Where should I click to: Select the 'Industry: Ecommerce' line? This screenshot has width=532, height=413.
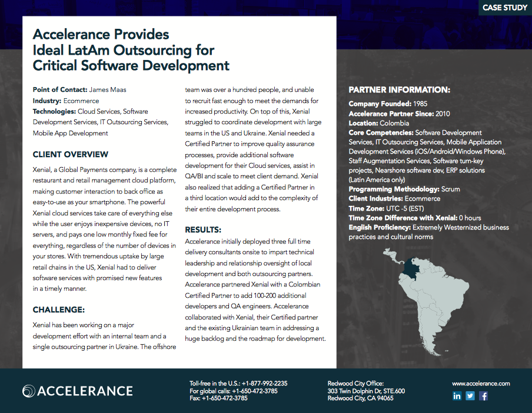coord(66,101)
